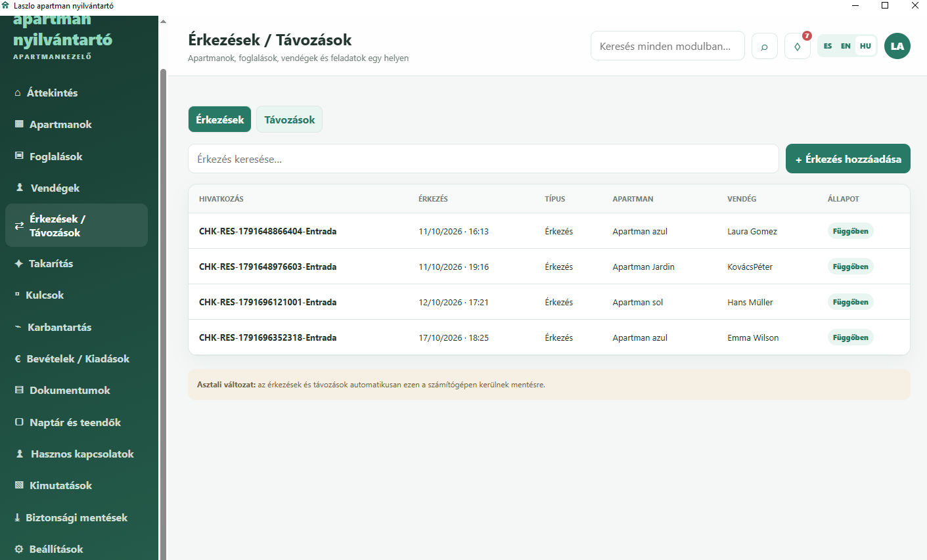The image size is (927, 560).
Task: Click the Függőben badge for Emma Wilson
Action: coord(850,337)
